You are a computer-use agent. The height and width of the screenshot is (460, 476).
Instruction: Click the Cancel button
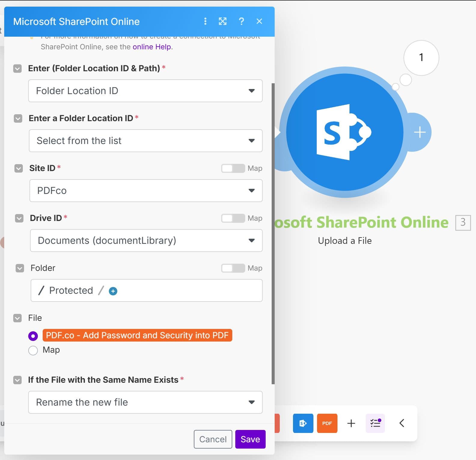(x=213, y=439)
